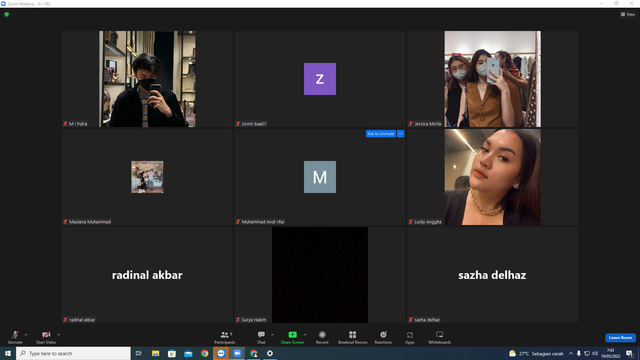Open Settings gear from the taskbar
Image resolution: width=640 pixels, height=360 pixels.
270,353
